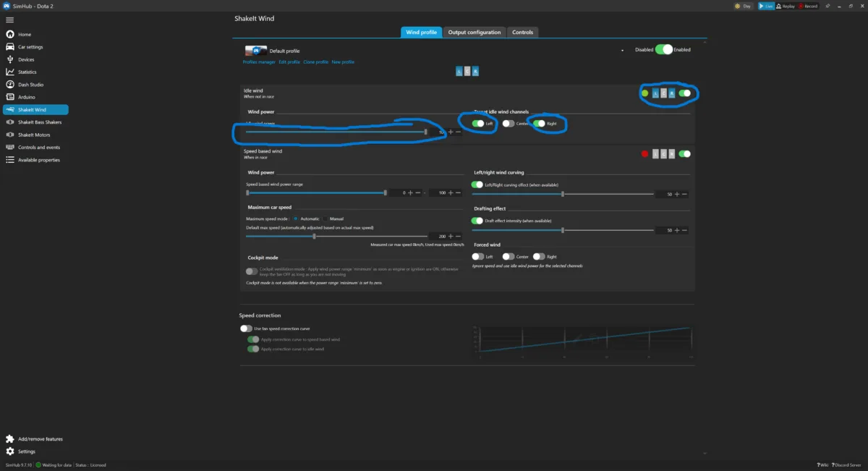868x471 pixels.
Task: Toggle the Center idle wind channel
Action: pyautogui.click(x=509, y=124)
